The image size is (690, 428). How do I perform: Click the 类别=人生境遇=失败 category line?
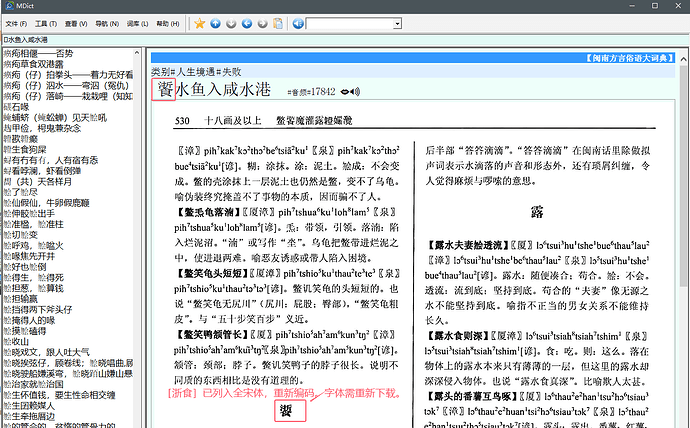196,72
